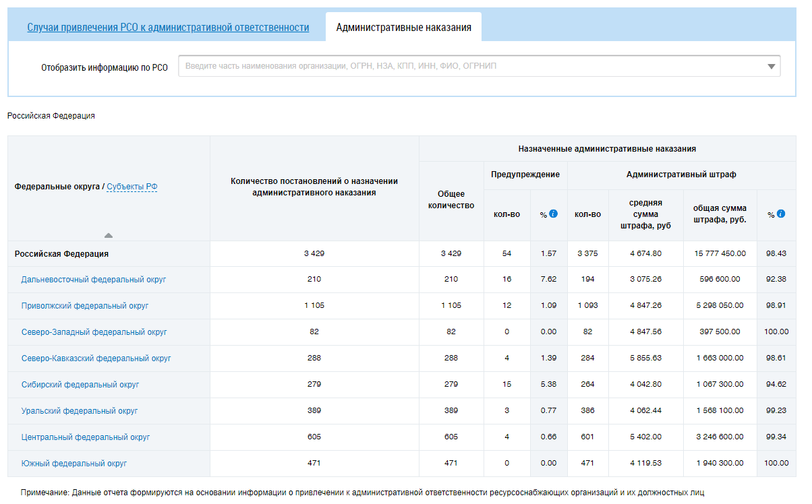Open Приволжский федеральный округ

click(85, 306)
